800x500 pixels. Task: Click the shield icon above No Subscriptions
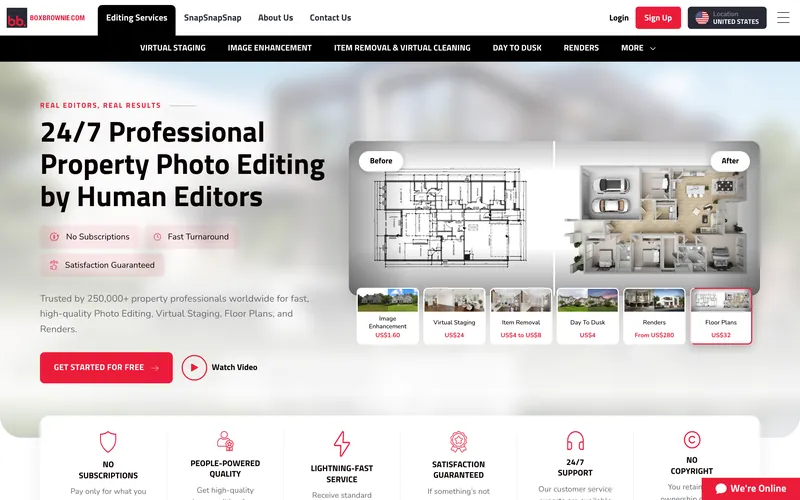point(108,442)
